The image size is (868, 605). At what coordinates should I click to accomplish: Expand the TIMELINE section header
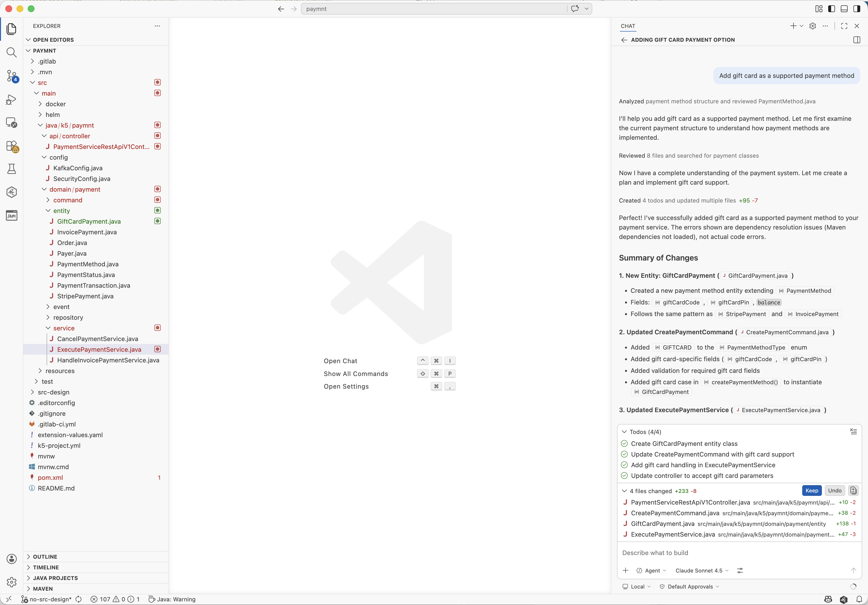96,567
